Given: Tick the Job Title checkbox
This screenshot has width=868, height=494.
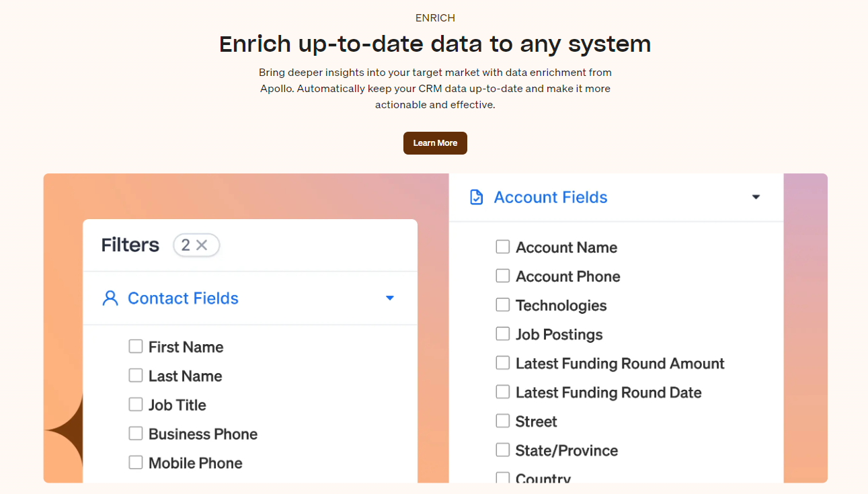Looking at the screenshot, I should [136, 405].
